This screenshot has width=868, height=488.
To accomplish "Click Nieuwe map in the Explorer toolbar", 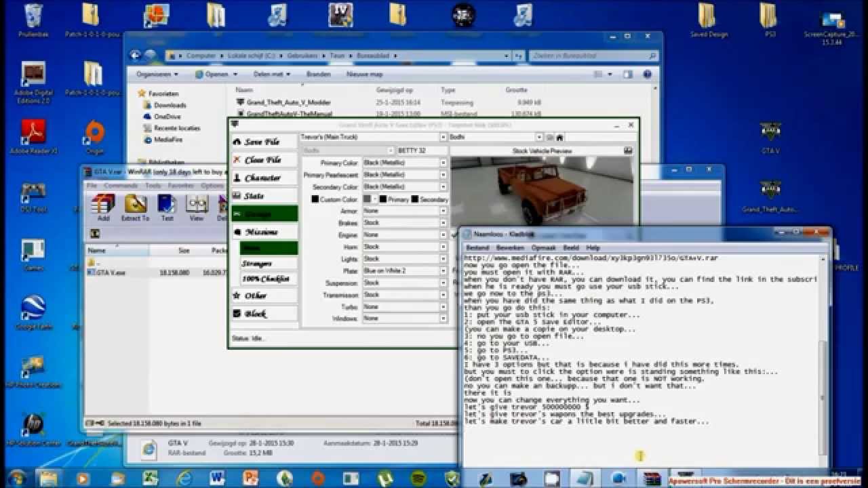I will (x=364, y=75).
